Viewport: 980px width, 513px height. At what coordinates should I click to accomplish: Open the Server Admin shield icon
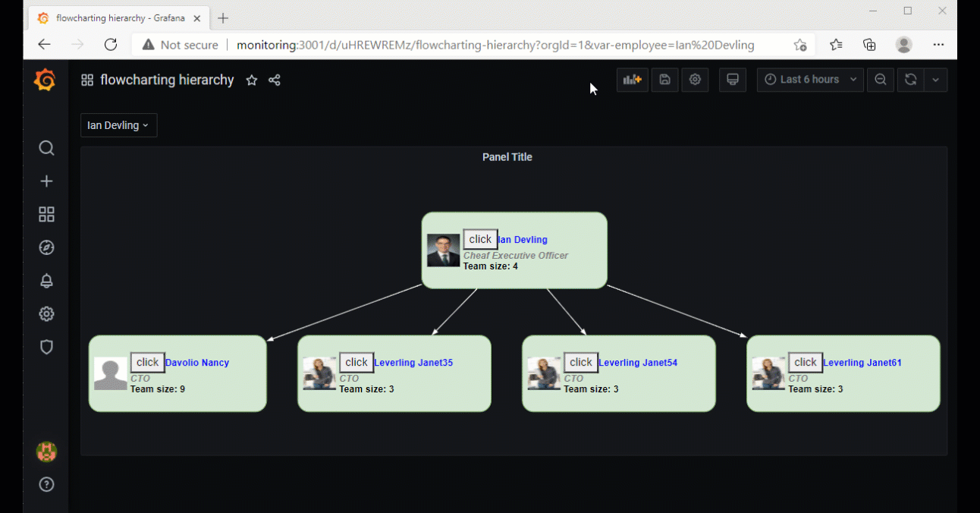46,346
